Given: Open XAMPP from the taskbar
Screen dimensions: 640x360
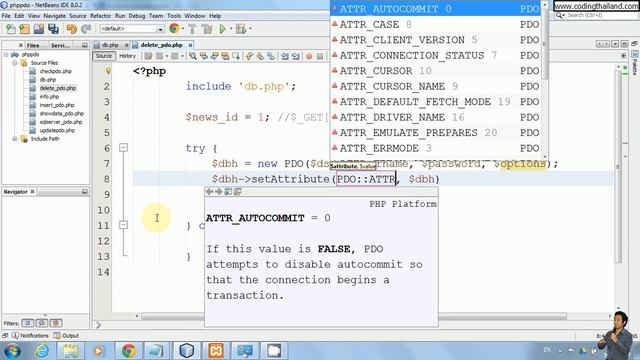Looking at the screenshot, I should [216, 351].
